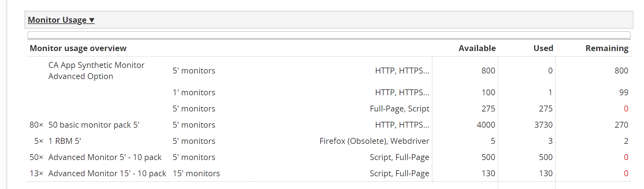Viewport: 644px width, 189px height.
Task: Collapse the Monitor Usage section header
Action: (57, 20)
